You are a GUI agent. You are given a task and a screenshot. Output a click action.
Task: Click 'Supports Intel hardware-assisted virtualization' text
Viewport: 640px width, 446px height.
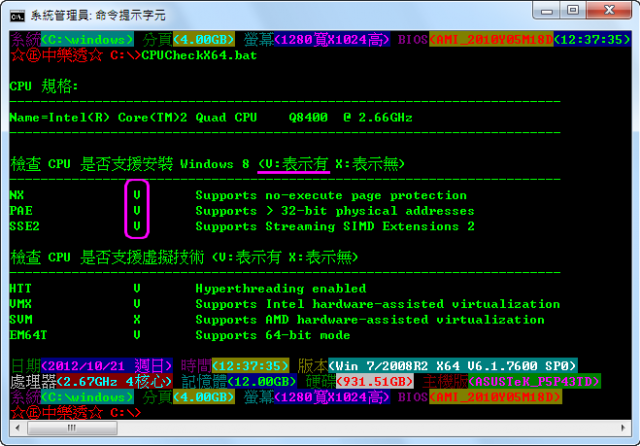(x=378, y=304)
